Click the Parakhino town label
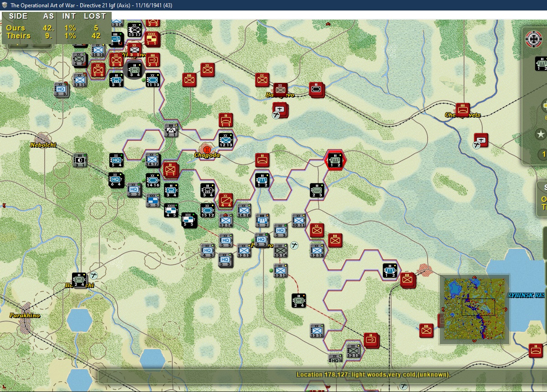The image size is (547, 392). pos(25,315)
